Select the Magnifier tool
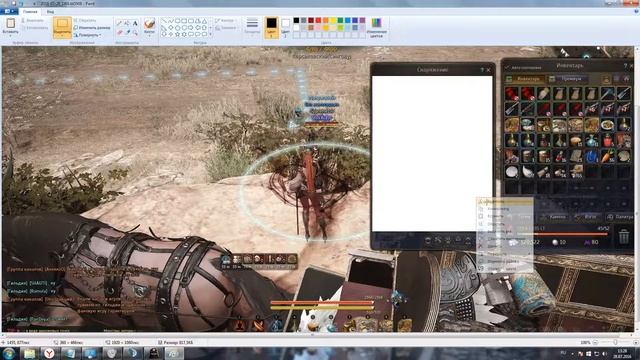Viewport: 640px width, 360px height. [x=135, y=32]
